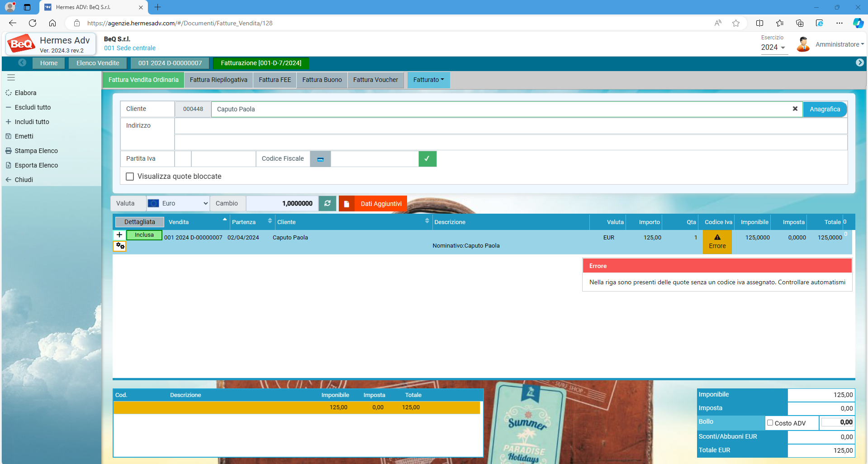Click the refresh exchange rate icon
868x464 pixels.
(327, 203)
